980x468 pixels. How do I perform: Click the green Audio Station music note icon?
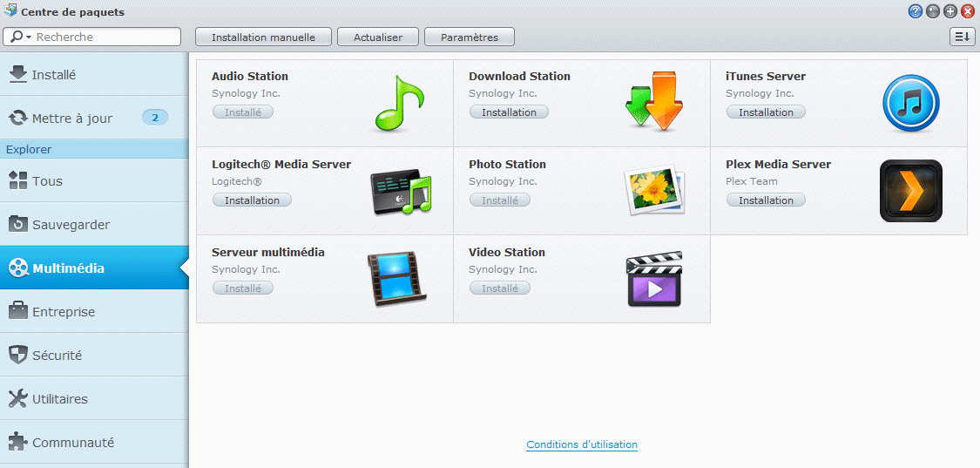pos(399,103)
